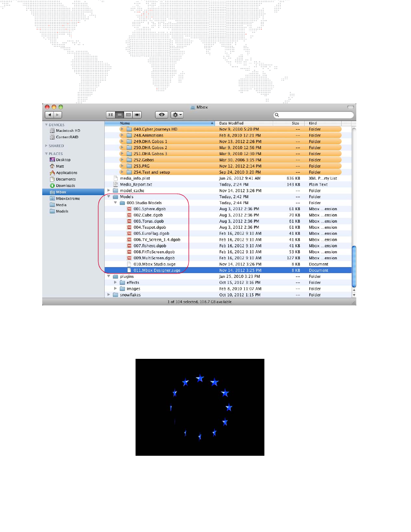411x532 pixels.
Task: Click the Media folder icon in sidebar
Action: (52, 205)
